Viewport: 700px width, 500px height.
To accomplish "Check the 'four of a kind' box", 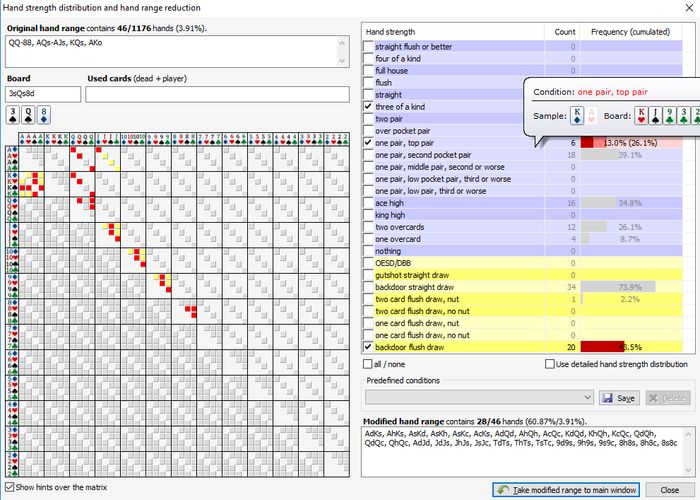I will pyautogui.click(x=368, y=58).
